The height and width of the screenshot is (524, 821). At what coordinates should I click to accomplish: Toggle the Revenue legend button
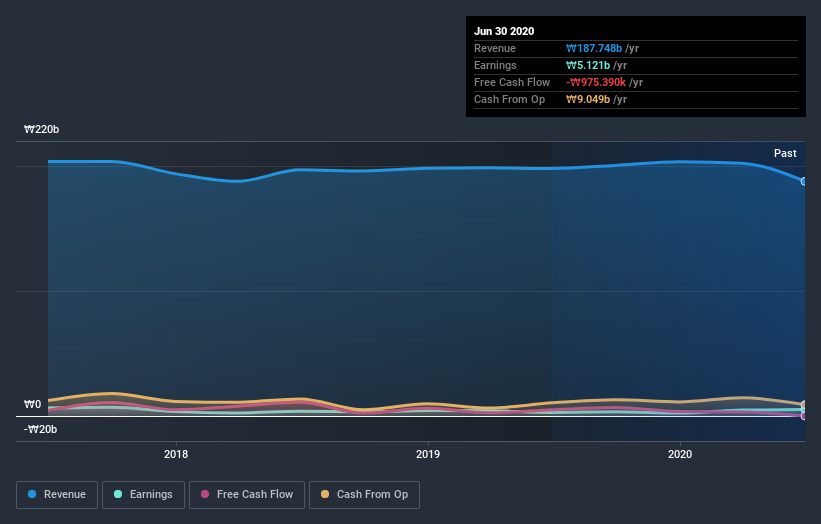(x=57, y=494)
